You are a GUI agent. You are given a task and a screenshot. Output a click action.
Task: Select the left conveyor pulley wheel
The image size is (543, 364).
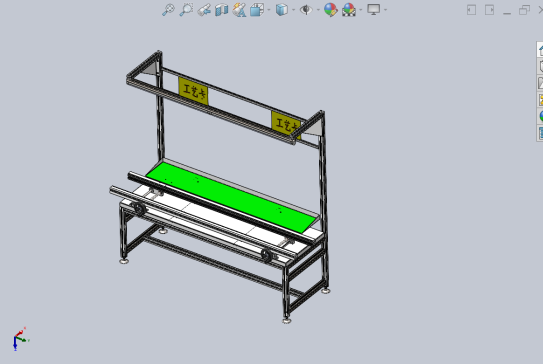(x=139, y=209)
